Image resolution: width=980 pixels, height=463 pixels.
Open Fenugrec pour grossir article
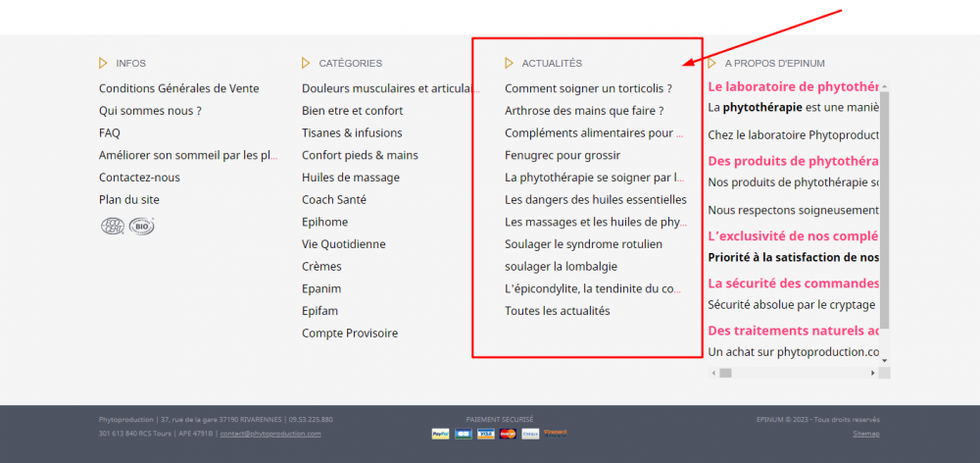click(x=563, y=155)
